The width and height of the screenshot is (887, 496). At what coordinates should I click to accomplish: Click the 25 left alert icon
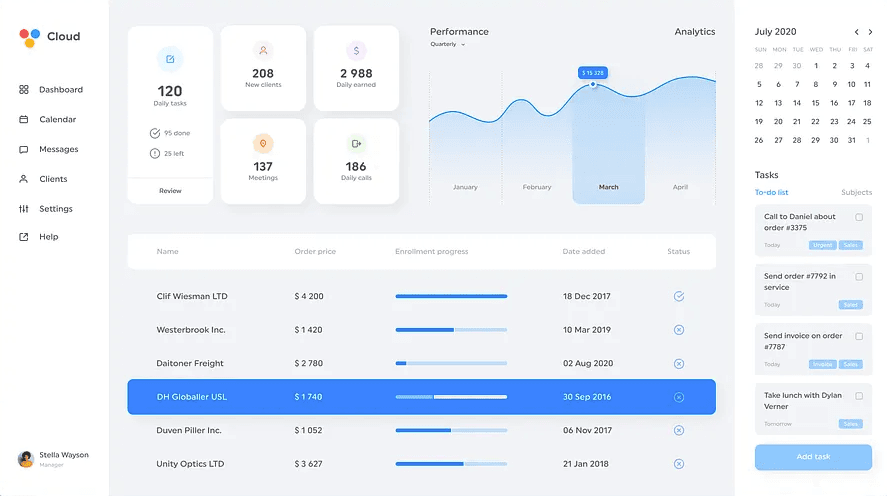pos(154,153)
